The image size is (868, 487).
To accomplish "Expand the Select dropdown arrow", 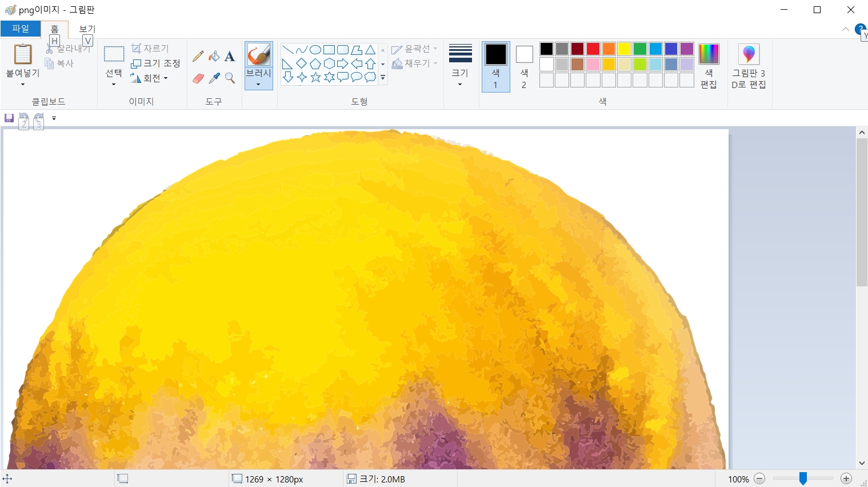I will coord(114,85).
